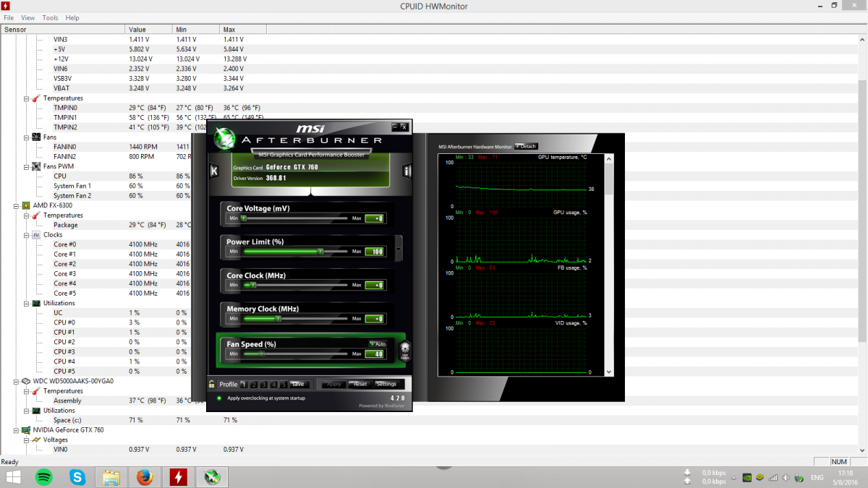Collapse the NVIDIA GeForce GTX 760 node
The image size is (868, 488).
[x=16, y=429]
